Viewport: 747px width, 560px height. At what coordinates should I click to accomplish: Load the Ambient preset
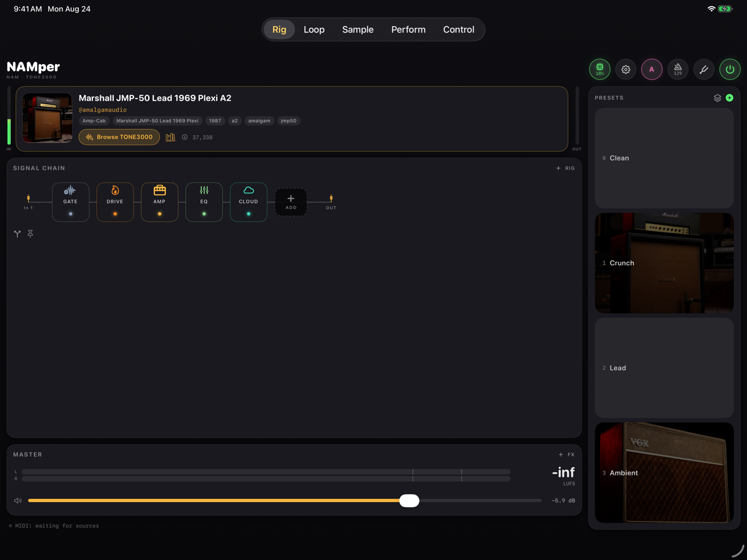[664, 473]
